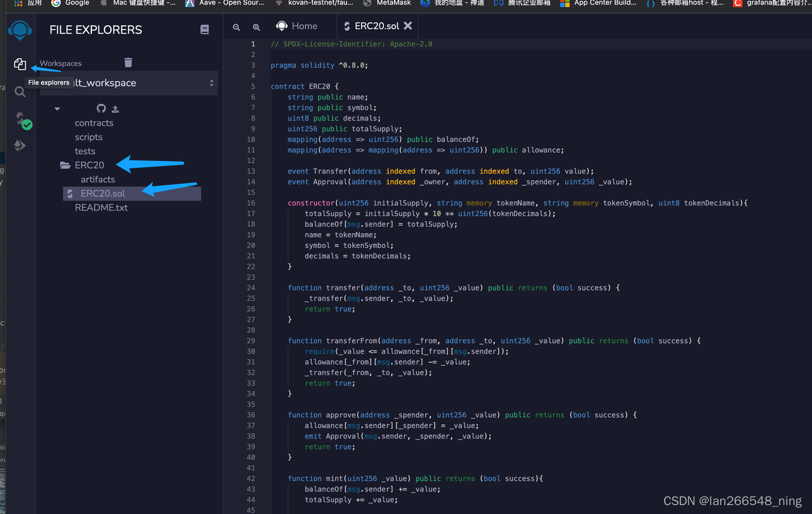Click the 'event Approval' declaration line

click(x=460, y=181)
